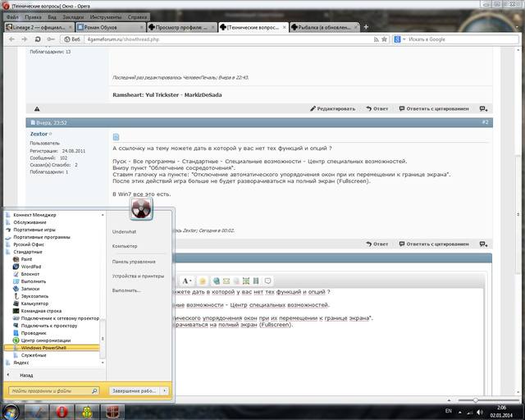Click the RSS feed icon in address bar
Viewport: 525px width, 420px height.
376,39
